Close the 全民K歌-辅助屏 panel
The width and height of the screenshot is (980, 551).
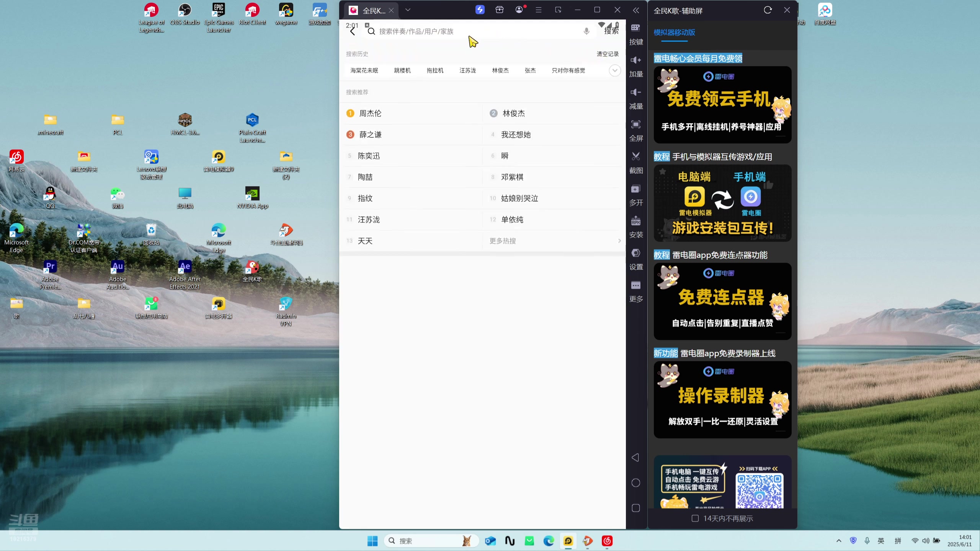tap(787, 10)
